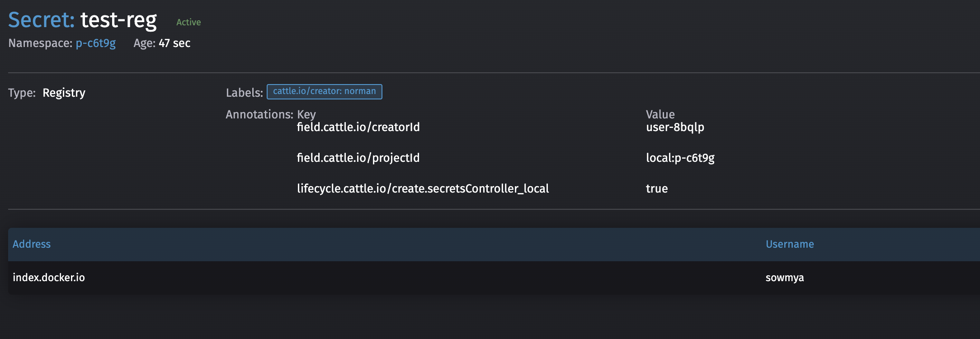
Task: Click the Annotations Key column heading
Action: tap(306, 114)
